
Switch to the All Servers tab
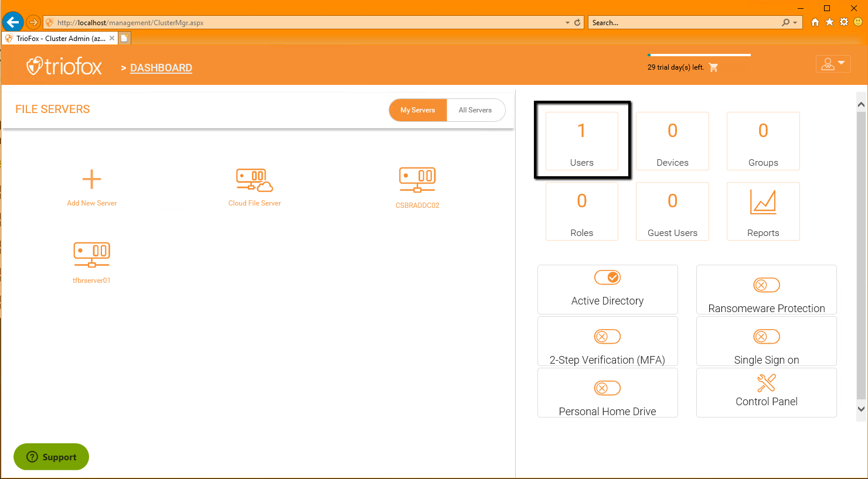tap(475, 110)
